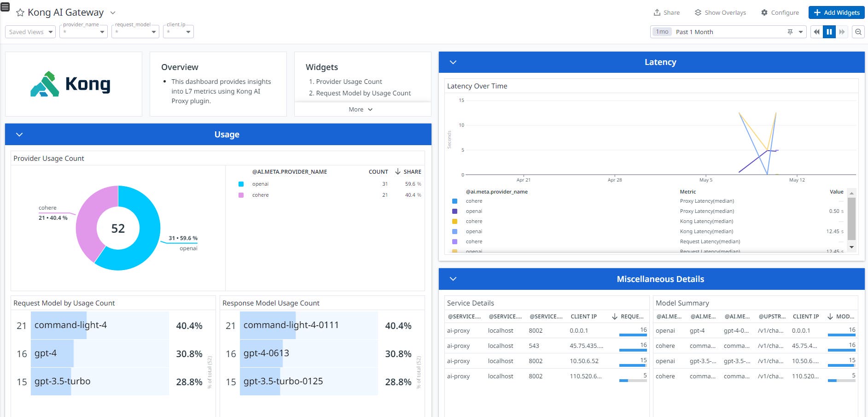868x417 pixels.
Task: Expand the More list under Widgets
Action: pos(360,109)
